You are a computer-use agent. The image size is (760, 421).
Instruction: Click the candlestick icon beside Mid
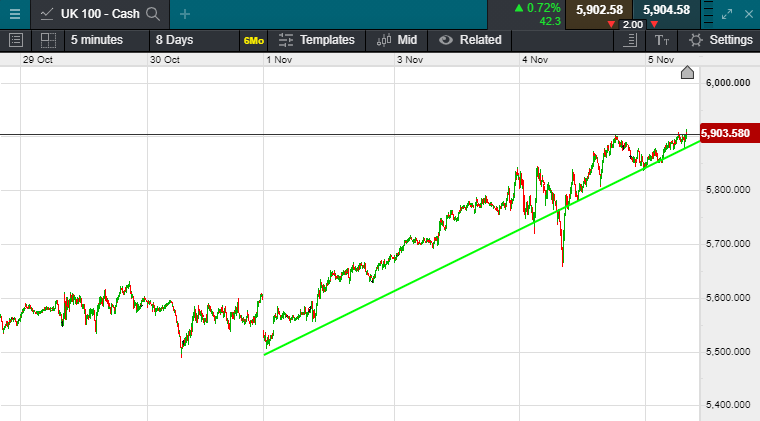tap(384, 40)
